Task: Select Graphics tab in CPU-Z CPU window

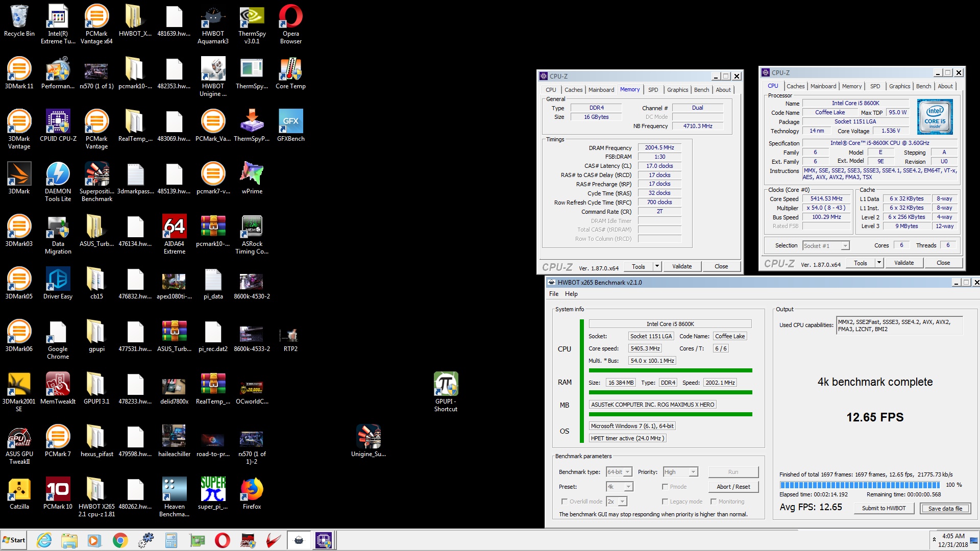Action: point(899,86)
